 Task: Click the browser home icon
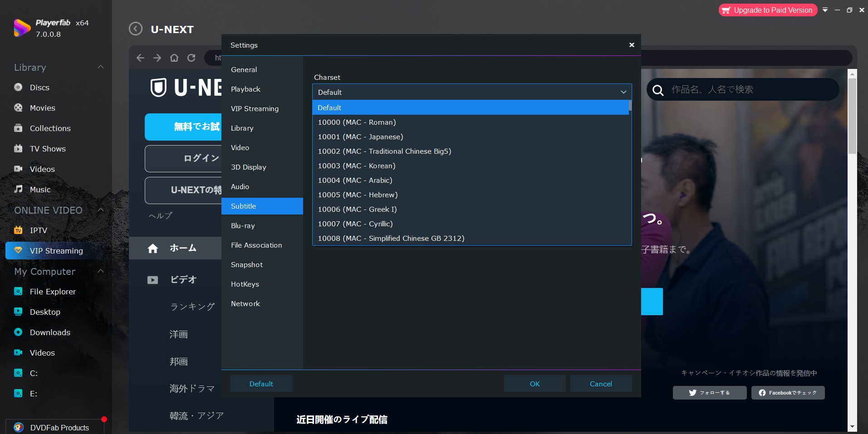pos(174,58)
